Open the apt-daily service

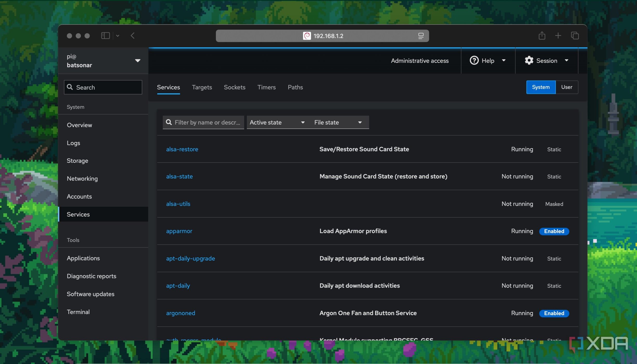click(x=178, y=286)
